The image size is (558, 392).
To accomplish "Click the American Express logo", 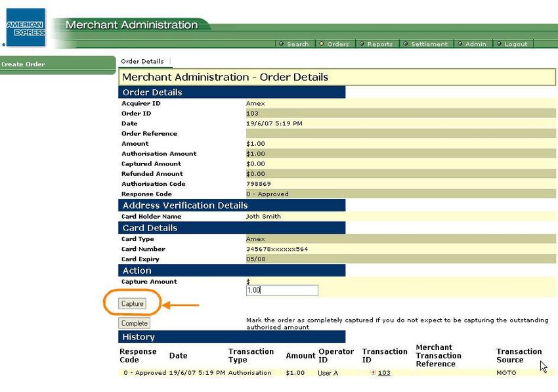I will pos(26,28).
